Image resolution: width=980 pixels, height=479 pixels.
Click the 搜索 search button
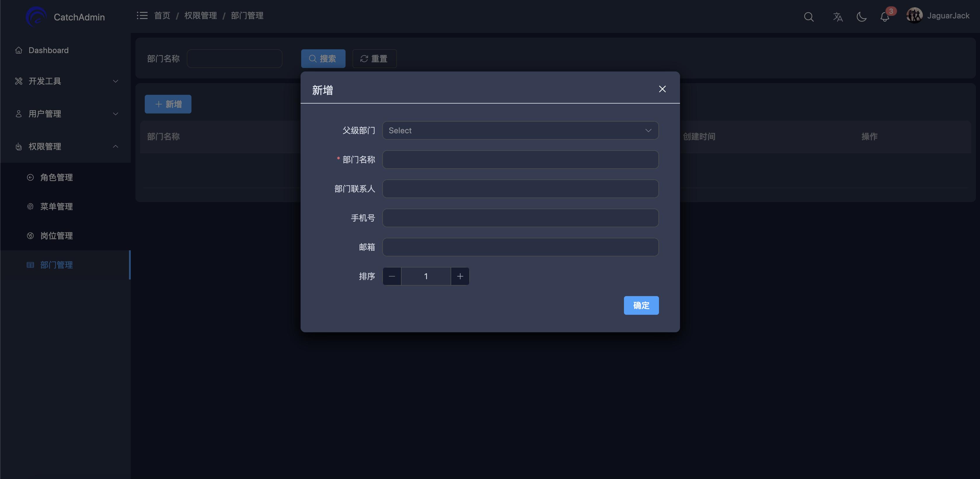click(x=323, y=59)
